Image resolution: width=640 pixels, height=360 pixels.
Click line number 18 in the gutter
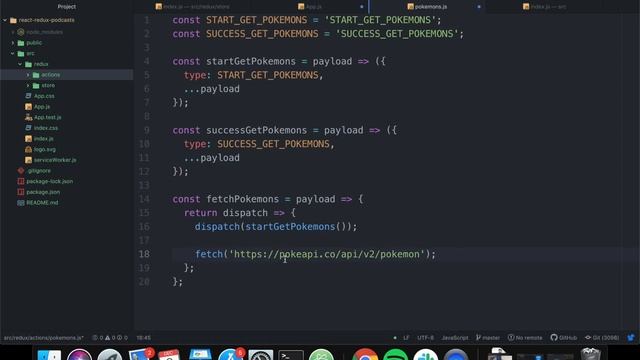pos(144,254)
